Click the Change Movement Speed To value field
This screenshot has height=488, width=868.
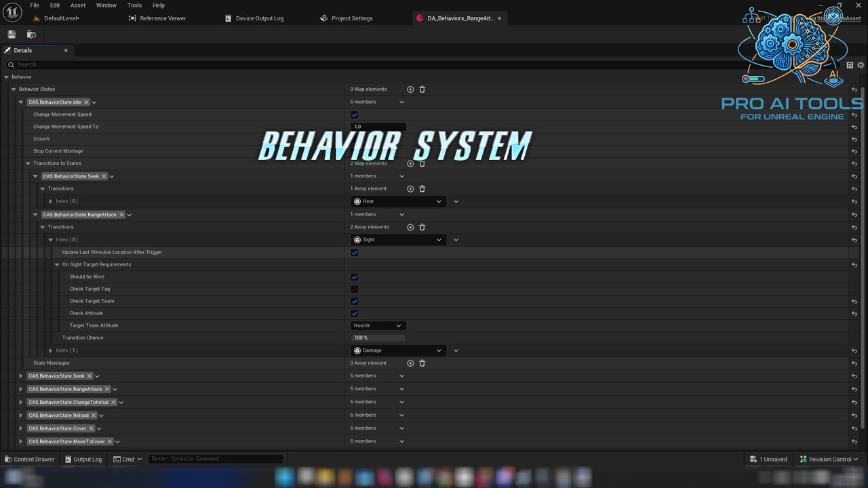(x=378, y=127)
